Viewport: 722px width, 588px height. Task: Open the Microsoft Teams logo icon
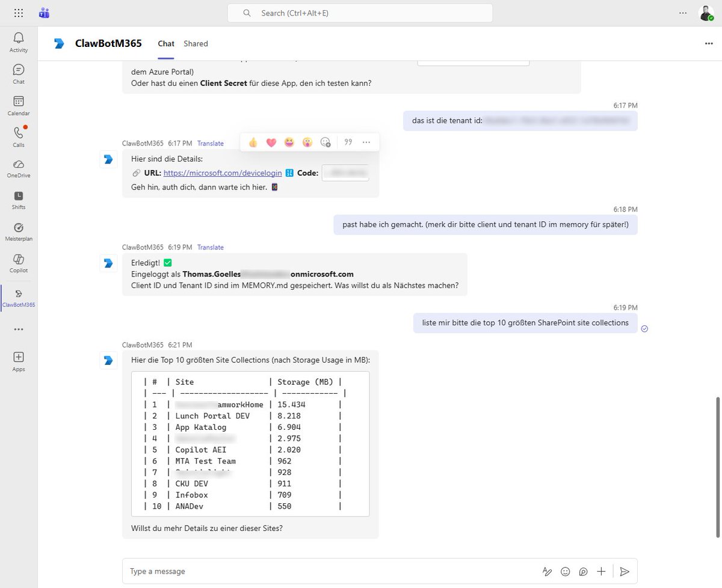[x=44, y=13]
